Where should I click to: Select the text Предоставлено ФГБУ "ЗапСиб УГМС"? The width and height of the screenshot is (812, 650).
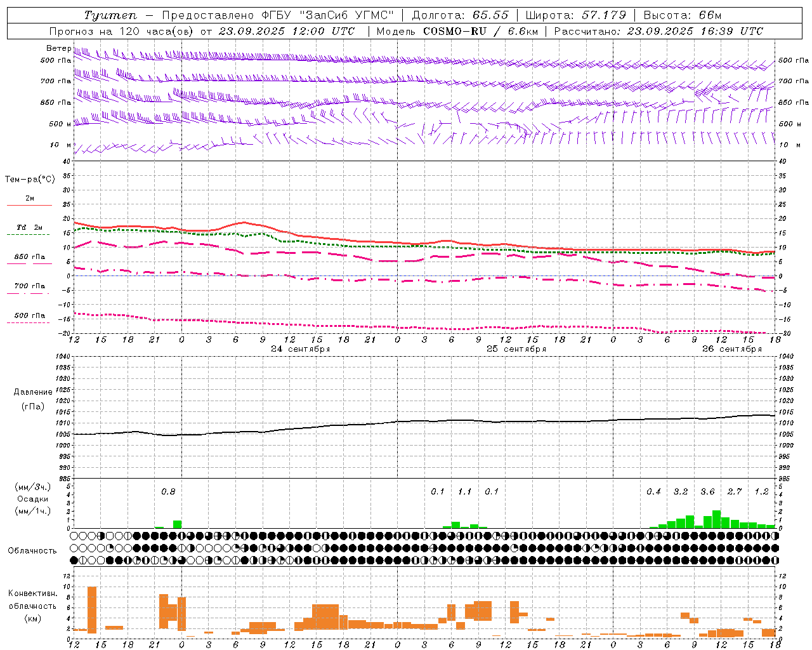pyautogui.click(x=278, y=15)
